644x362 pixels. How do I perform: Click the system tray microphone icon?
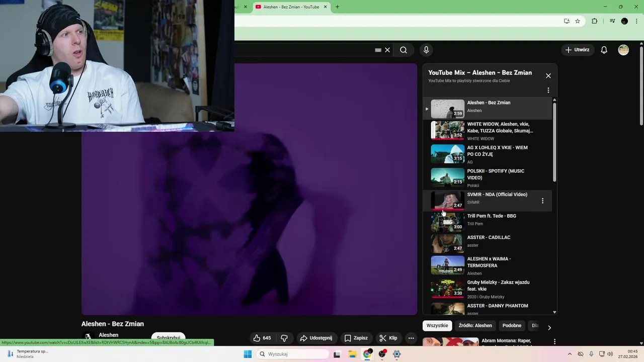coord(591,354)
